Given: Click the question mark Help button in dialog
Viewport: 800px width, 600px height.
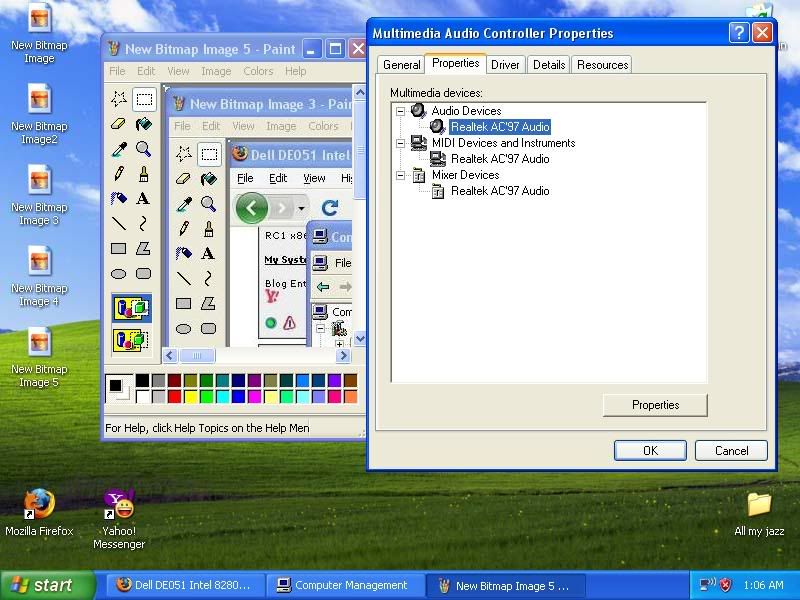Looking at the screenshot, I should coord(739,33).
